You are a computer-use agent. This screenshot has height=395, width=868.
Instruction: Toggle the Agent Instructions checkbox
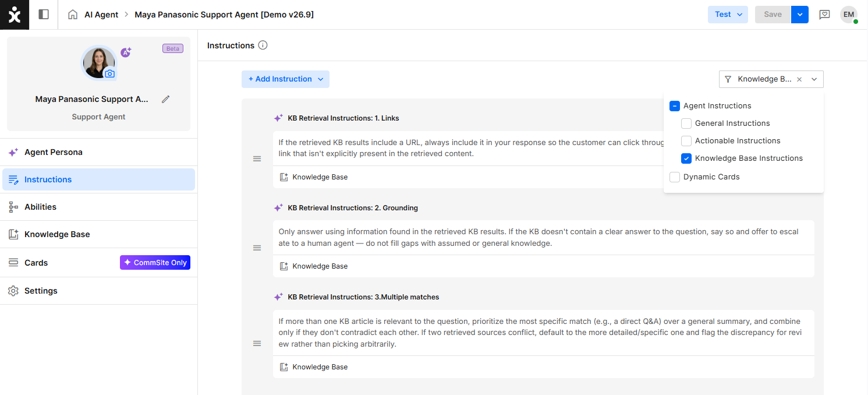pos(675,106)
